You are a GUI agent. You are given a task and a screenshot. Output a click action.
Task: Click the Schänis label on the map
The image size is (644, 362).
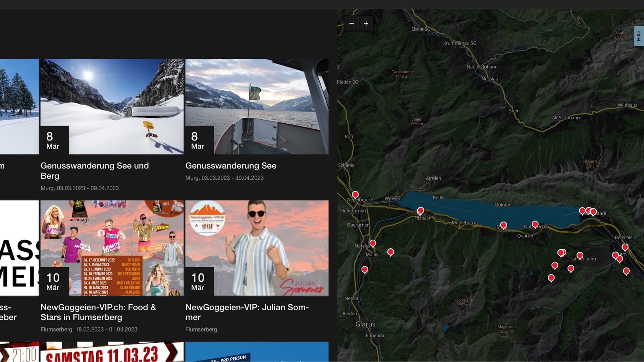346,165
